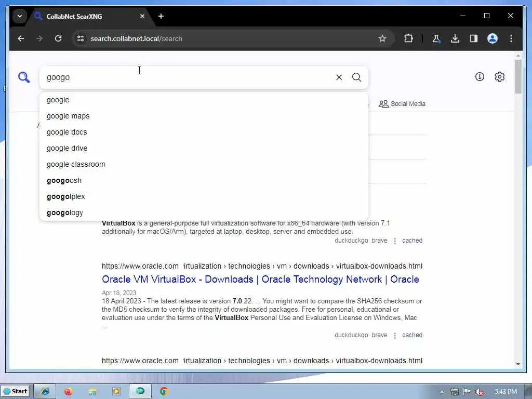Click the oracle.com URL above Downloads title
532x399 pixels.
[x=262, y=266]
